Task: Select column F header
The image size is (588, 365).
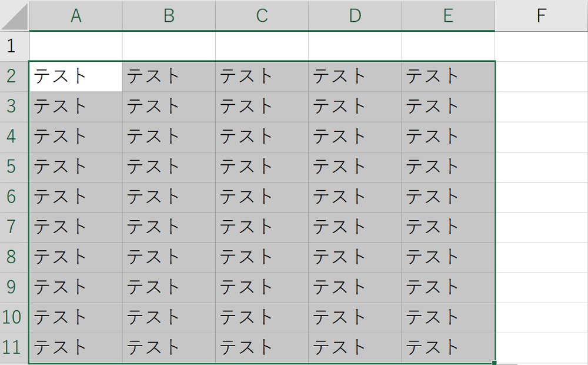Action: coord(541,16)
